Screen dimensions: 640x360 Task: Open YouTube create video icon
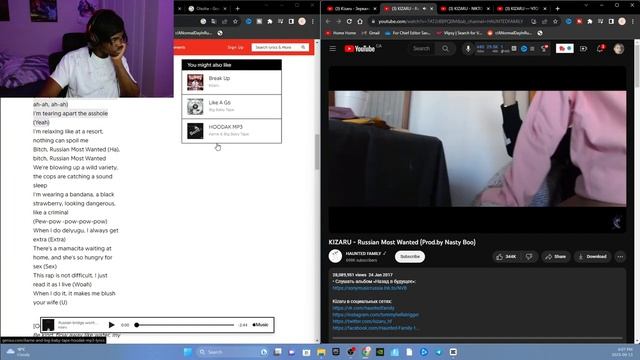(584, 49)
